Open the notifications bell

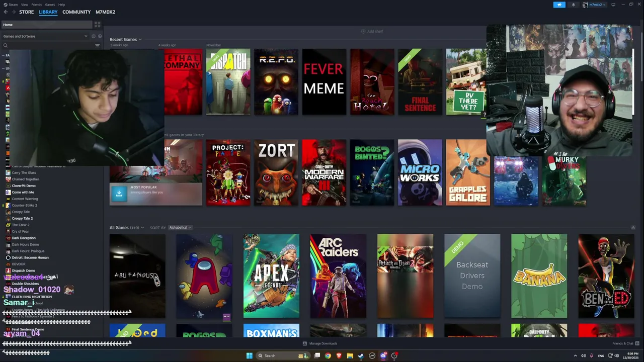tap(574, 5)
